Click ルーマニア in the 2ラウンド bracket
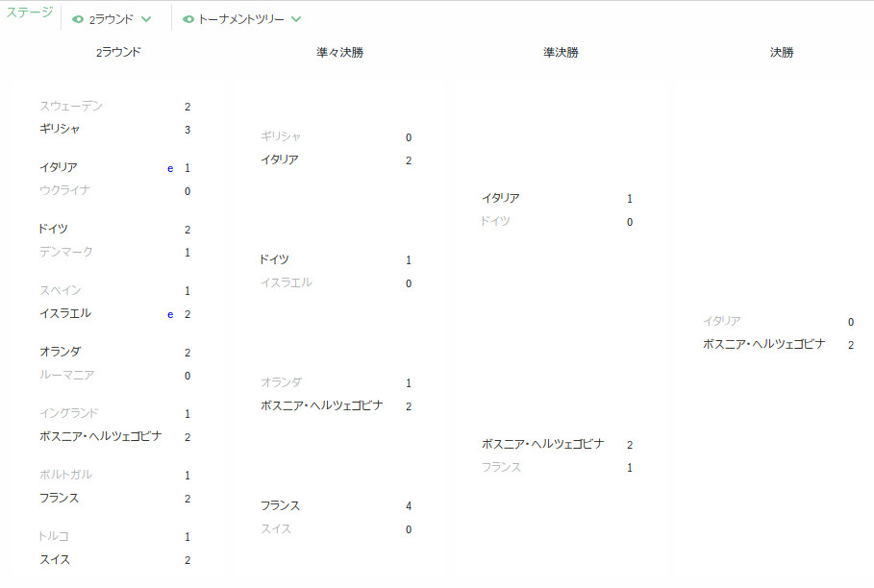874x588 pixels. coord(66,376)
